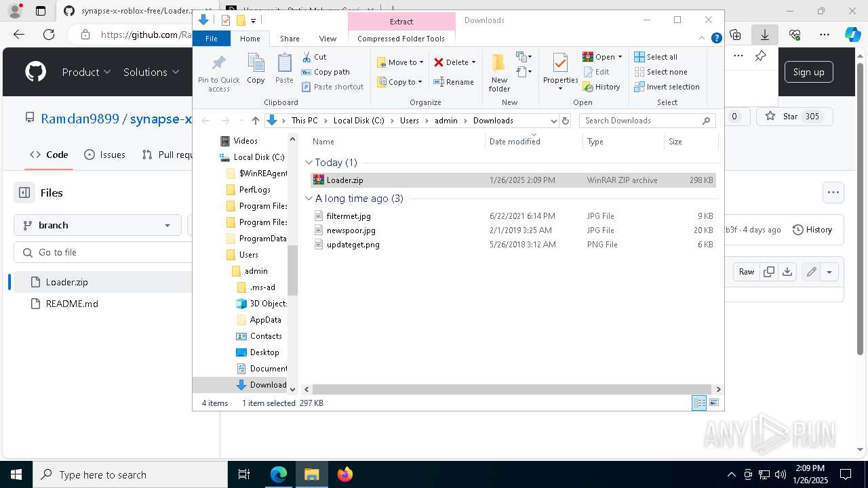Image resolution: width=868 pixels, height=488 pixels.
Task: Open the branch selector dropdown on GitHub
Action: pos(98,225)
